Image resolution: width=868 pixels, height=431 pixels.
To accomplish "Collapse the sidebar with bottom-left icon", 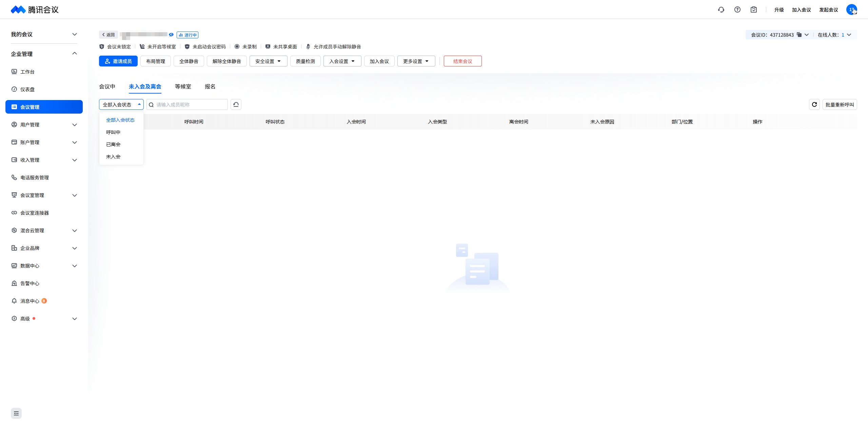I will point(16,413).
